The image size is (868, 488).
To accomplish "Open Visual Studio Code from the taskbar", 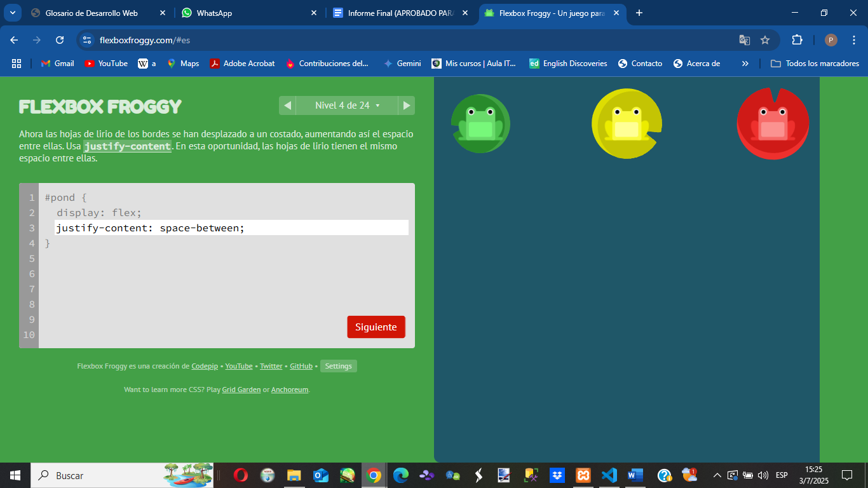I will [609, 475].
